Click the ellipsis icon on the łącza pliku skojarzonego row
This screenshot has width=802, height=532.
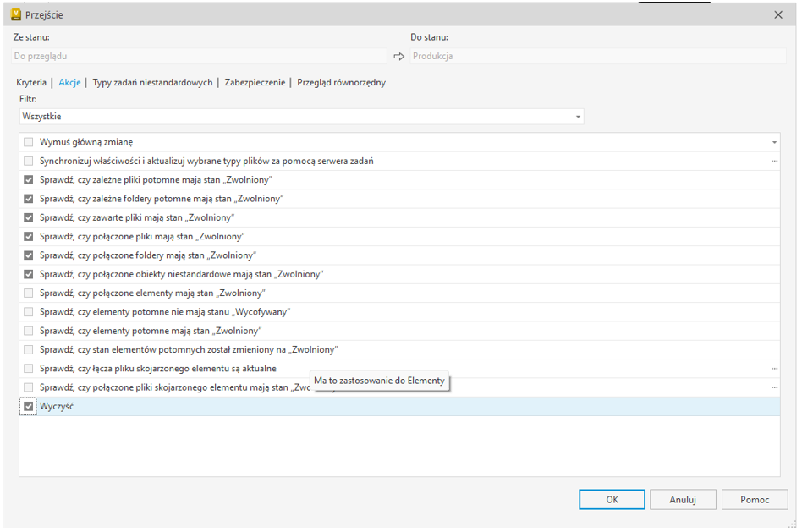tap(773, 369)
